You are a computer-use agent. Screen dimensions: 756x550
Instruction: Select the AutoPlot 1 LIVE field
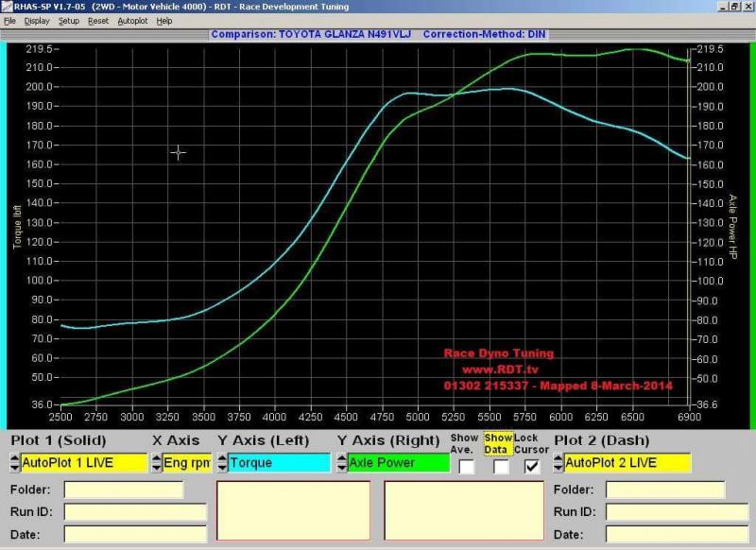click(84, 463)
